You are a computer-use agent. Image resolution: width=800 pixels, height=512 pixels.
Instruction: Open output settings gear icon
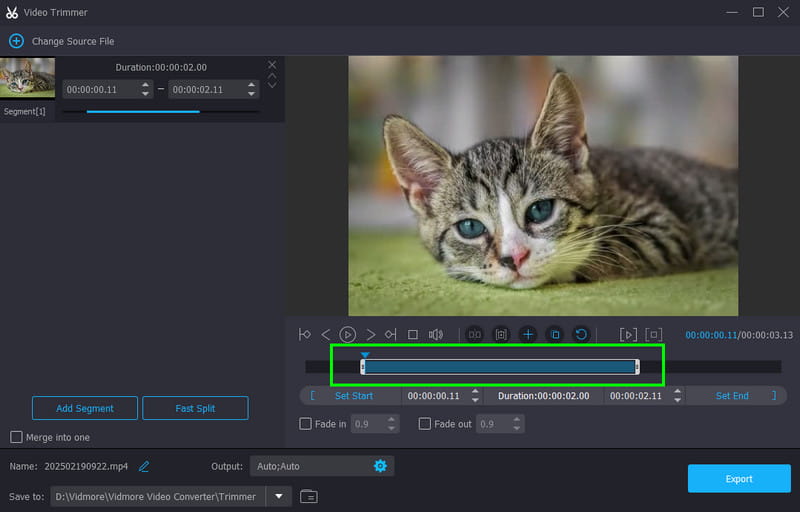(x=380, y=466)
